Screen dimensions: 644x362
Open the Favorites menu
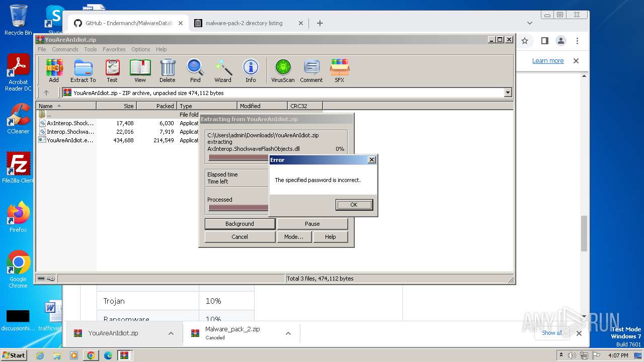[114, 49]
